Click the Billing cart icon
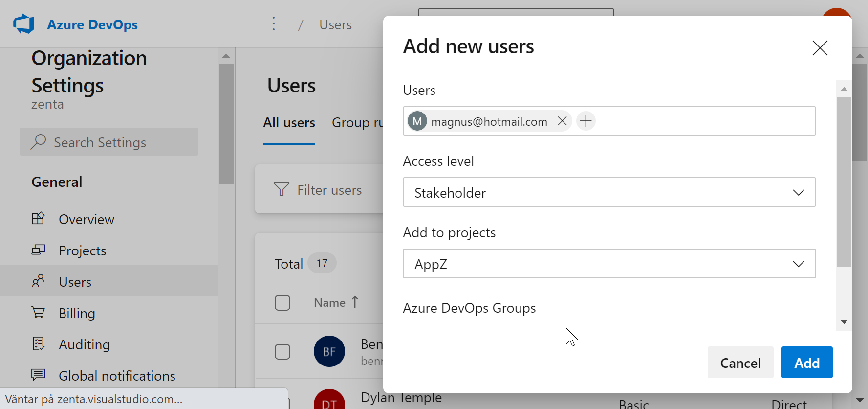This screenshot has width=868, height=409. 38,312
